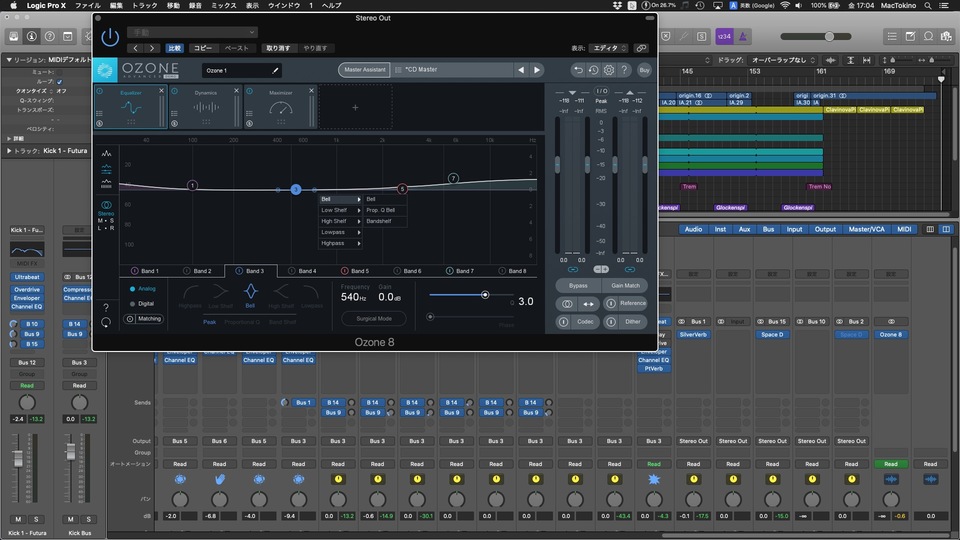Select Lowpass filter shape icon
The image size is (960, 540).
click(x=312, y=294)
